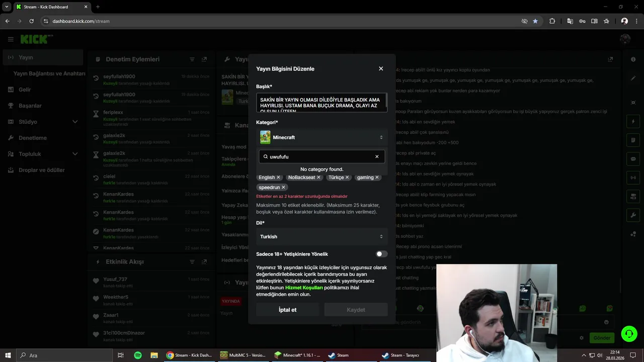Switch to Minecraft 1.16.1 taskbar window
Viewport: 644px width, 362px height.
(298, 355)
